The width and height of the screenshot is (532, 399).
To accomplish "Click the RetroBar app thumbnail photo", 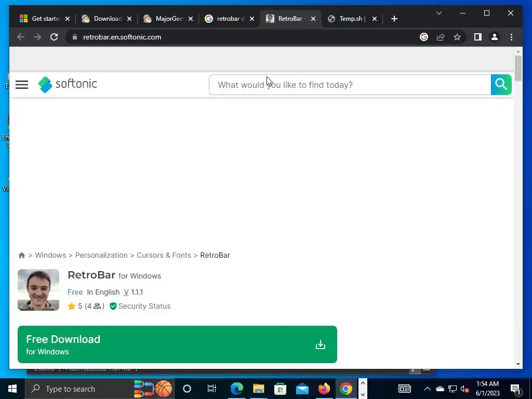I will tap(38, 290).
